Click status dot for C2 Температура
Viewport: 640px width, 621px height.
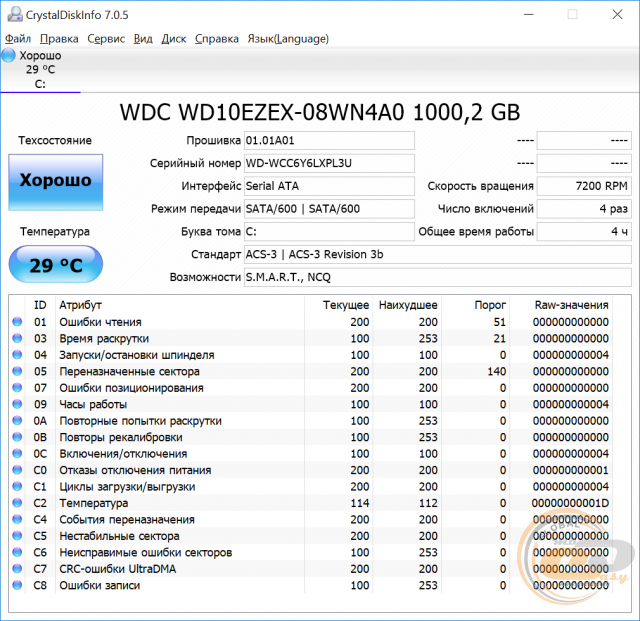17,503
